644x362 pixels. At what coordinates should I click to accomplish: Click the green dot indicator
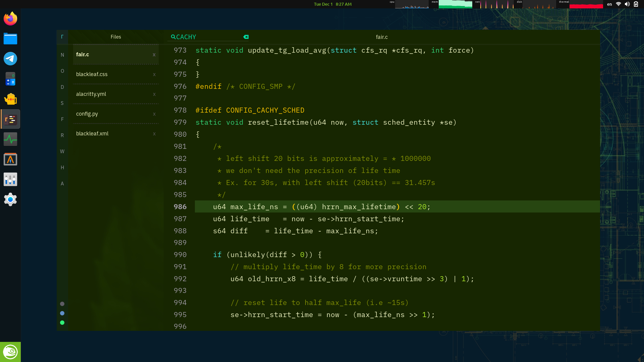point(62,322)
